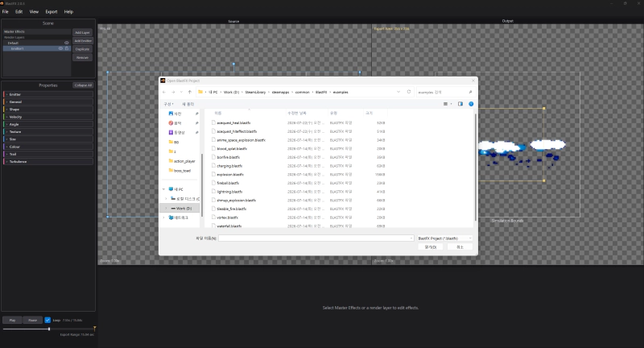644x348 pixels.
Task: Click the playback timeline slider handle
Action: [49, 329]
